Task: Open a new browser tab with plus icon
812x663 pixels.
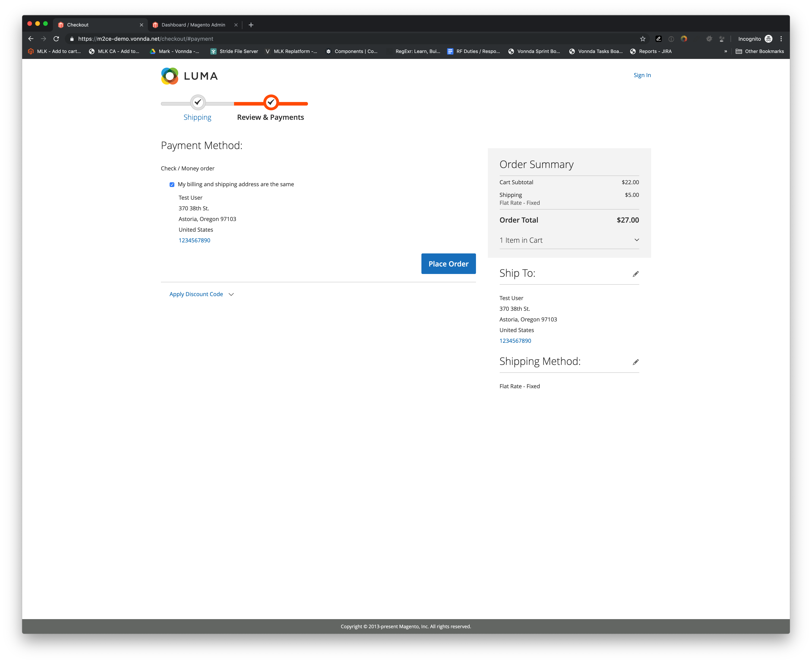Action: 251,25
